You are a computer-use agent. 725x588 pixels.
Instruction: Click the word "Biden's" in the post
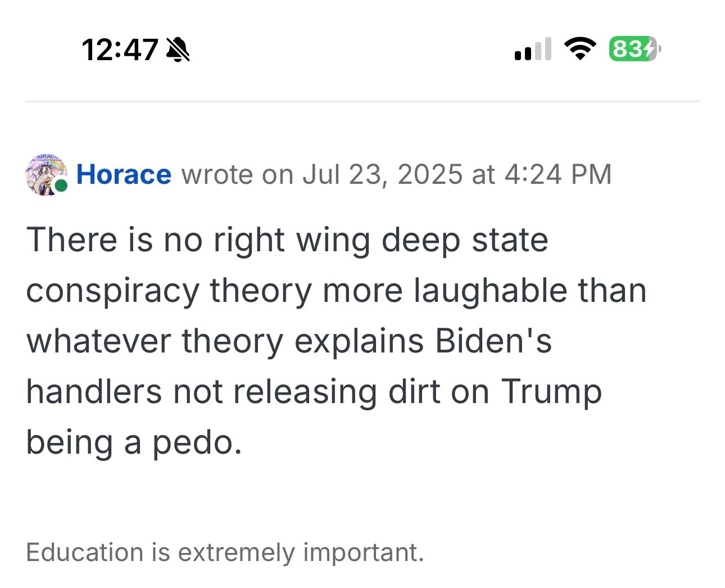493,341
